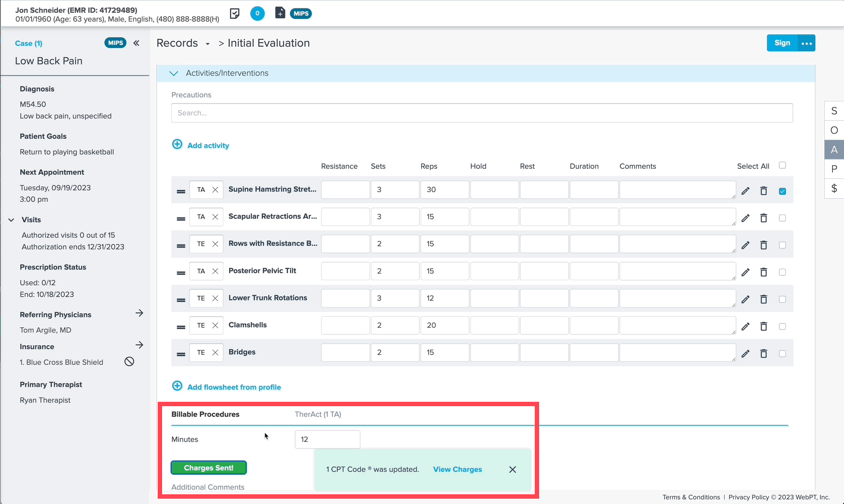Click the Add activity plus icon
Image resolution: width=844 pixels, height=504 pixels.
[x=177, y=145]
